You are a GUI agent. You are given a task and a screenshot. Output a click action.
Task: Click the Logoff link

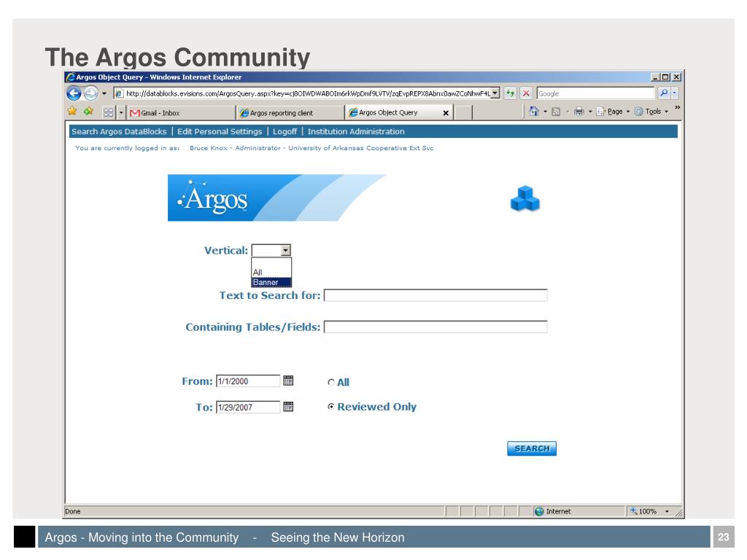point(285,131)
